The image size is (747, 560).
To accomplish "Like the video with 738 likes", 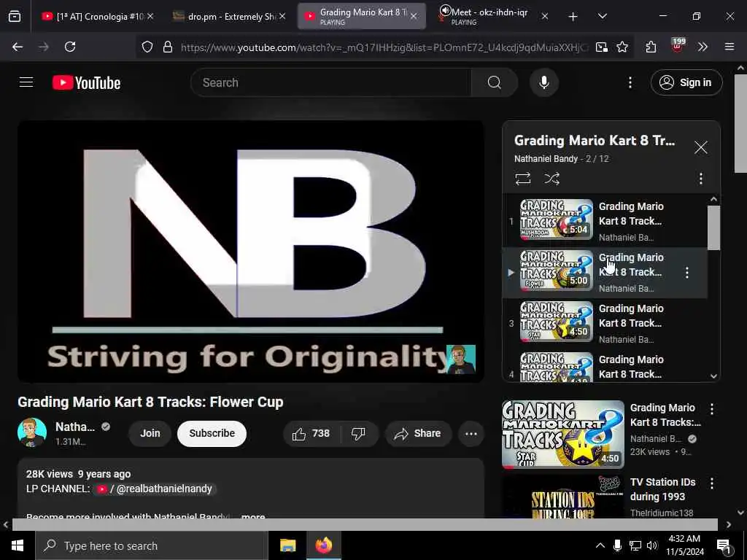I will point(311,433).
